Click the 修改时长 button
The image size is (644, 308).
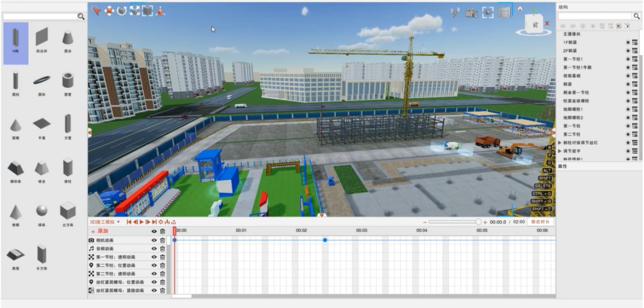tap(540, 222)
